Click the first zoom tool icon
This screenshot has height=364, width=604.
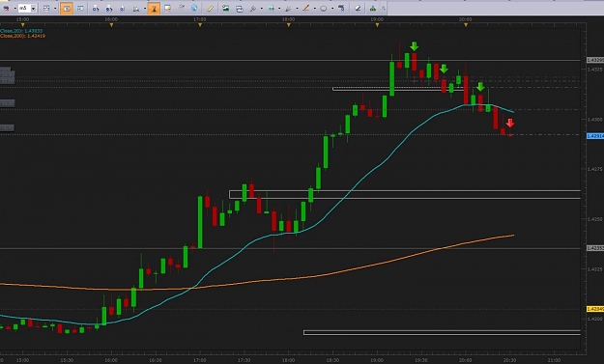pyautogui.click(x=96, y=8)
